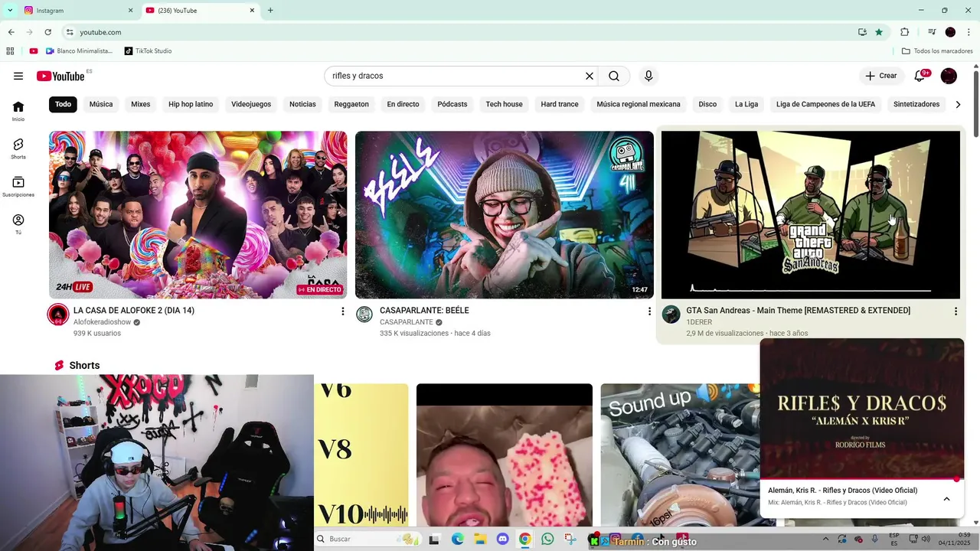
Task: Open LA CASA DE ALOFOKE 2 video title
Action: (x=134, y=311)
